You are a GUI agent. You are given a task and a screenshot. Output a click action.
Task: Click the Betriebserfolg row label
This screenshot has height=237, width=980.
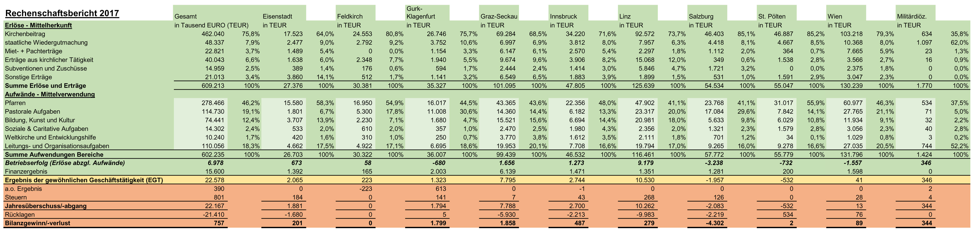click(x=65, y=163)
